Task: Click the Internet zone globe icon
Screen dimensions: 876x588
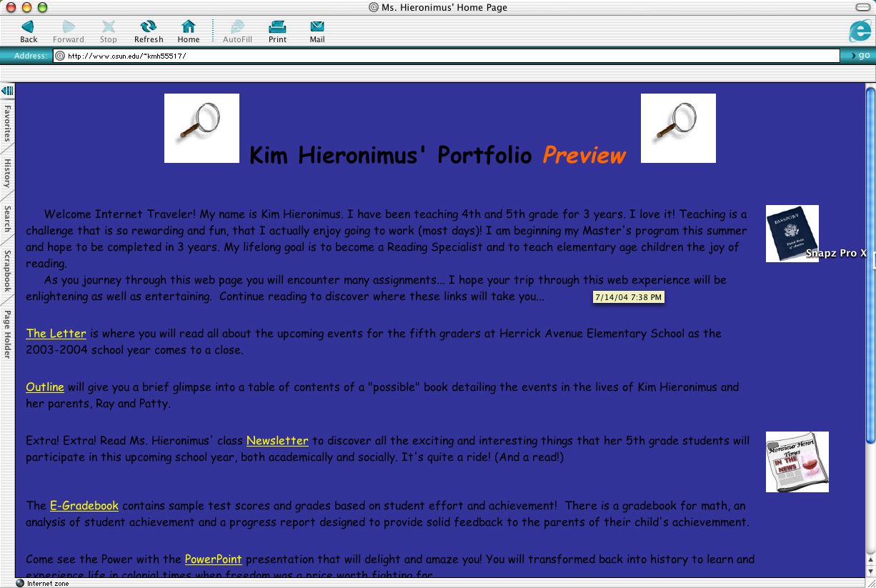Action: pyautogui.click(x=20, y=583)
